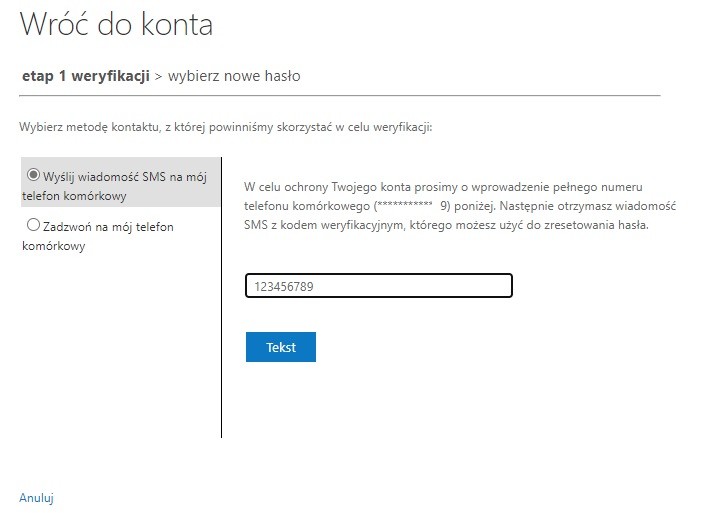Choose the 'Zadzwoń na mój telefon komórkowy' radio button

pos(33,225)
